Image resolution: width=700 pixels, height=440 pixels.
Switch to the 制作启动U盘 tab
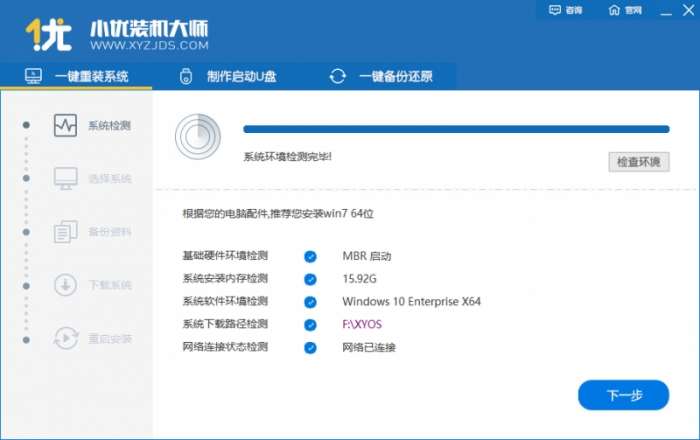pos(228,76)
